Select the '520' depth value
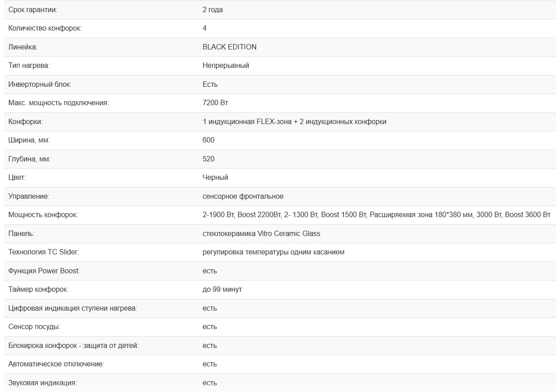556x392 pixels. [209, 159]
